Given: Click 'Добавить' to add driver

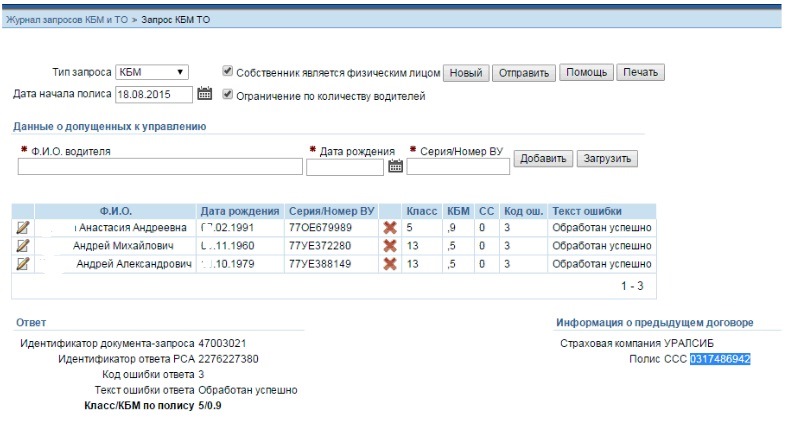Looking at the screenshot, I should [543, 159].
